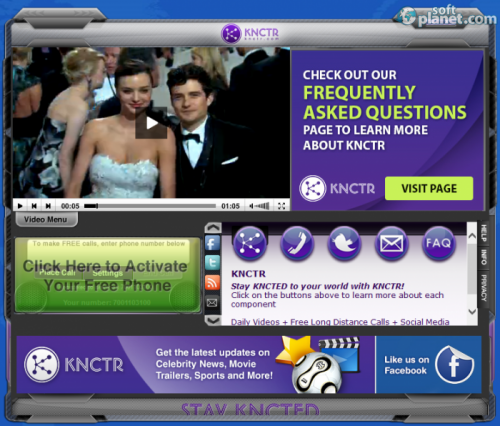Screen dimensions: 500x426
Task: Expand the sidebar icon list upward arrow
Action: click(x=213, y=228)
